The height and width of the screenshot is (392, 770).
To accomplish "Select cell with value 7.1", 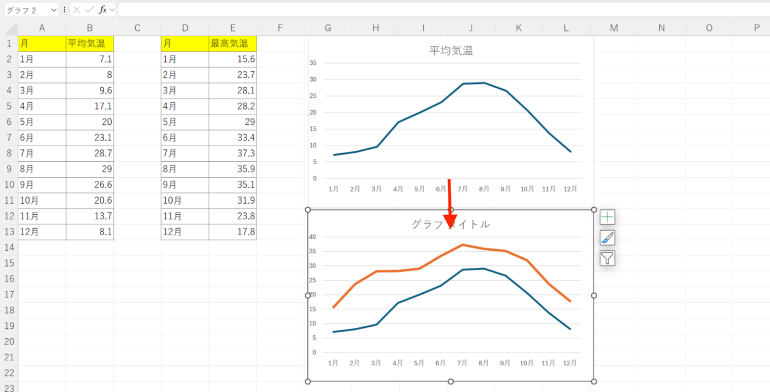I will tap(89, 59).
